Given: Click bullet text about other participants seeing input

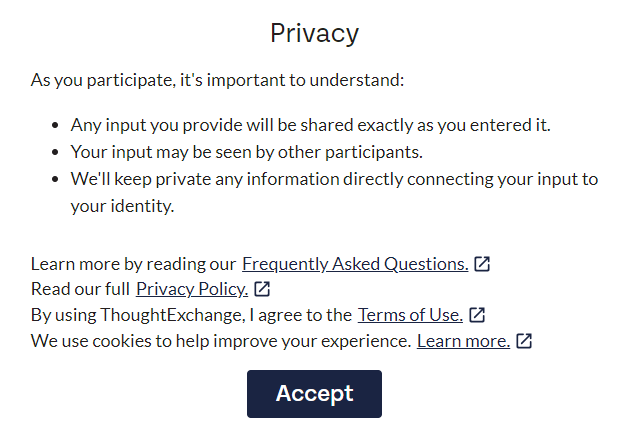Looking at the screenshot, I should pos(247,152).
